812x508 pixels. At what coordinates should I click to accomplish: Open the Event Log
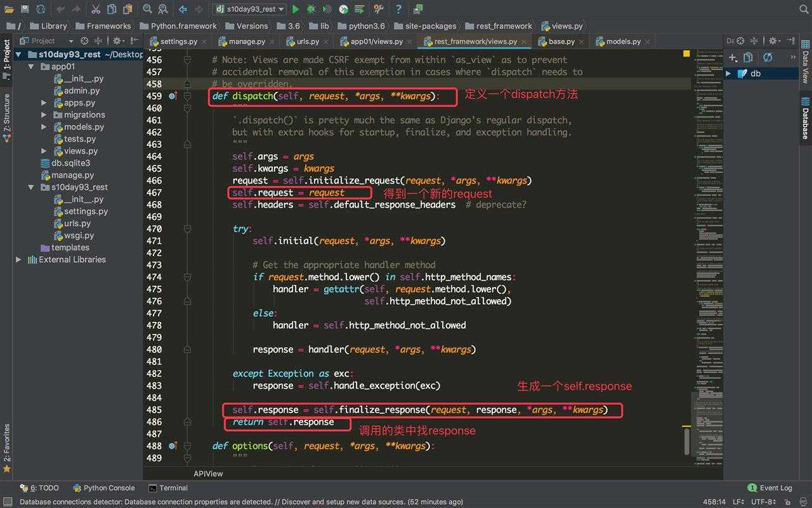coord(770,488)
